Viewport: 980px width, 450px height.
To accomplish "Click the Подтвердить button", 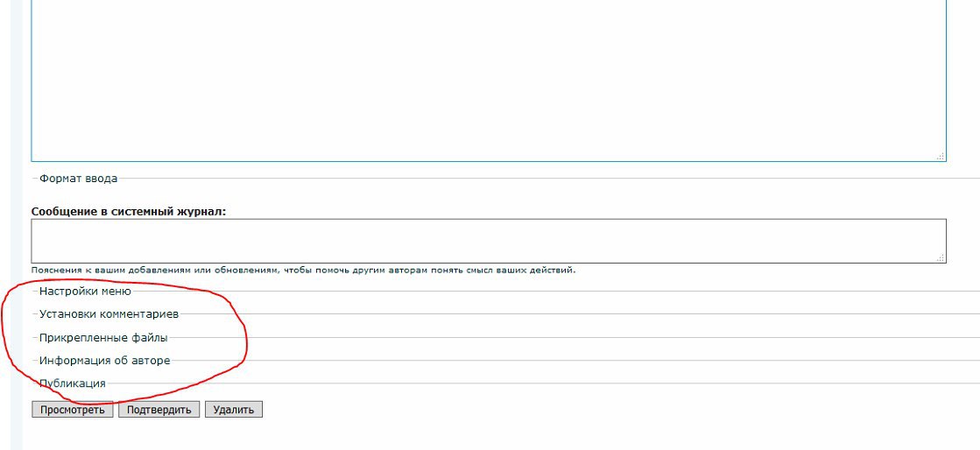I will click(159, 410).
